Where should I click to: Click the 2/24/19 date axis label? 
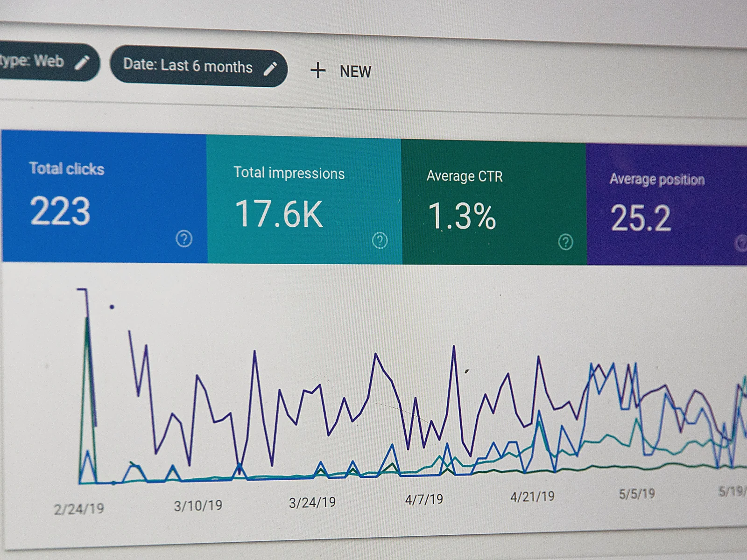tap(79, 509)
